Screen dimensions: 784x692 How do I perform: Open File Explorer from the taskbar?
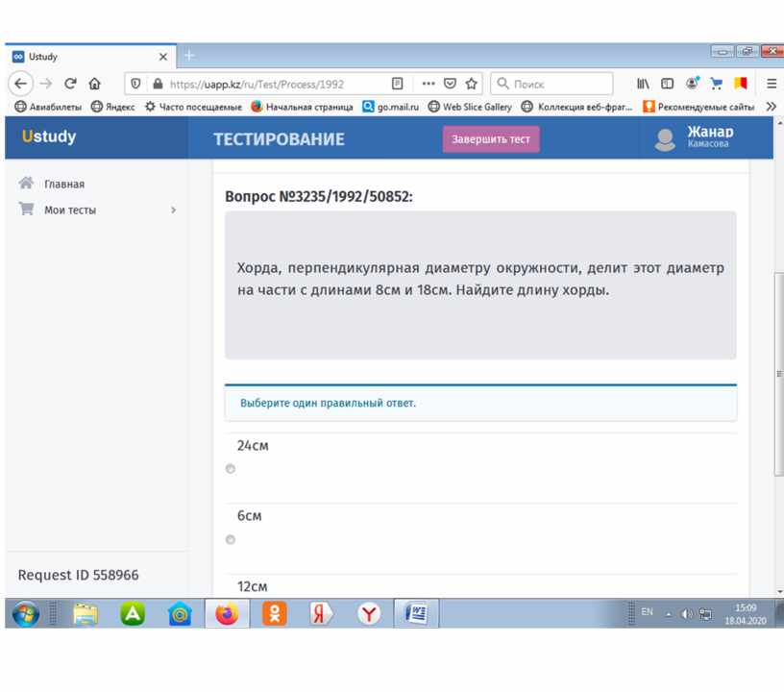click(x=86, y=613)
